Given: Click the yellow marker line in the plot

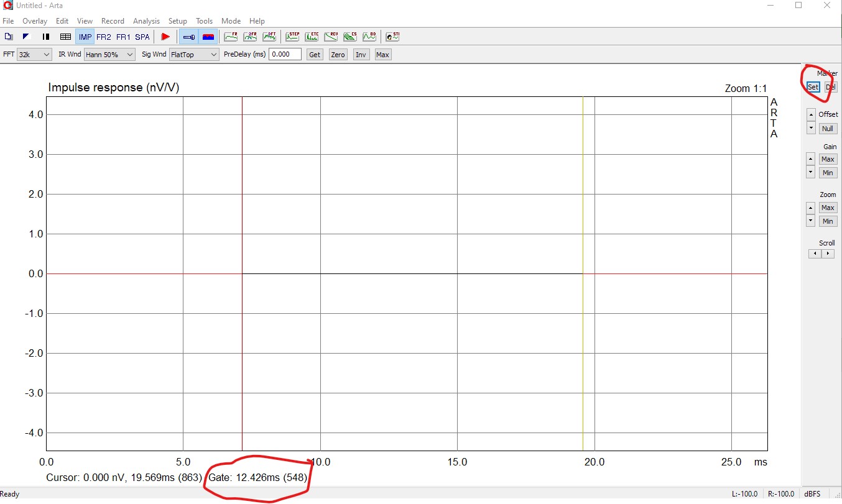Looking at the screenshot, I should [x=583, y=273].
